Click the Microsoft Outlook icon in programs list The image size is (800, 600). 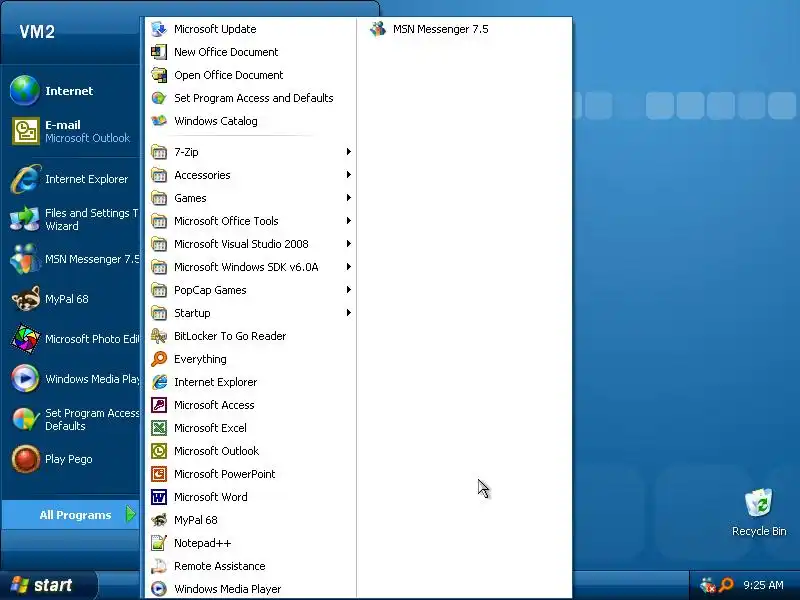click(159, 451)
